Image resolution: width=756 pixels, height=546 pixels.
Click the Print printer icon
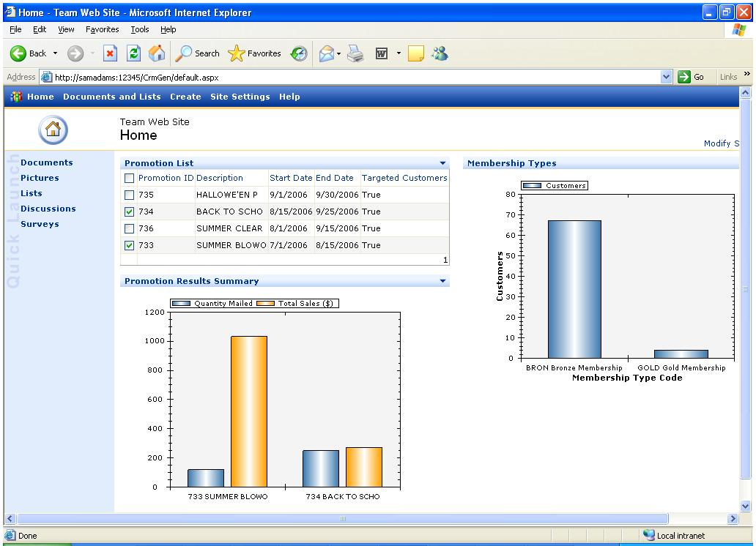tap(356, 53)
